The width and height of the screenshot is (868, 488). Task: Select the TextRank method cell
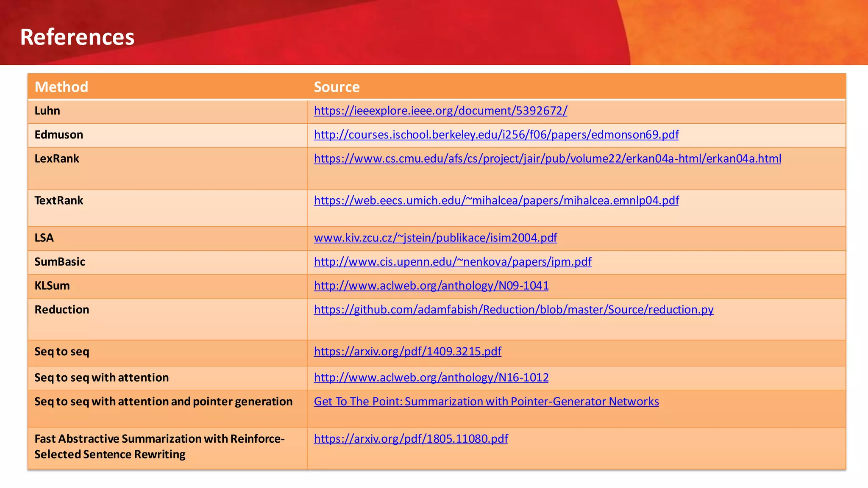click(x=167, y=208)
